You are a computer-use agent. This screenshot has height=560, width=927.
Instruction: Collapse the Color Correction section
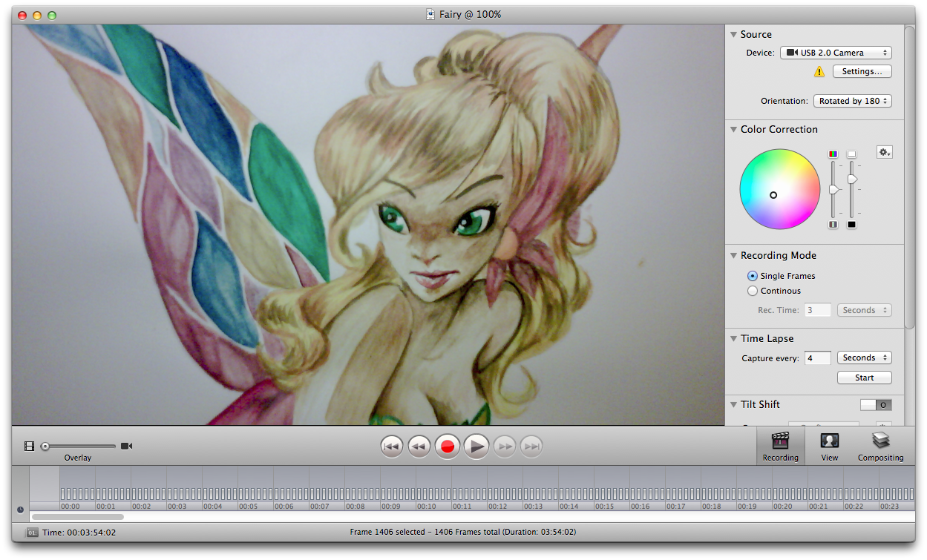coord(733,129)
